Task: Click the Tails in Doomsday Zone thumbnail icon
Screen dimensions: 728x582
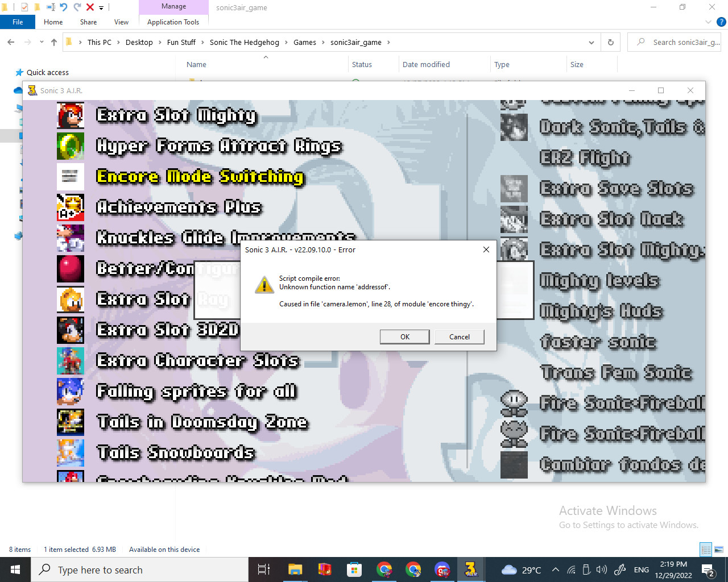Action: tap(70, 422)
